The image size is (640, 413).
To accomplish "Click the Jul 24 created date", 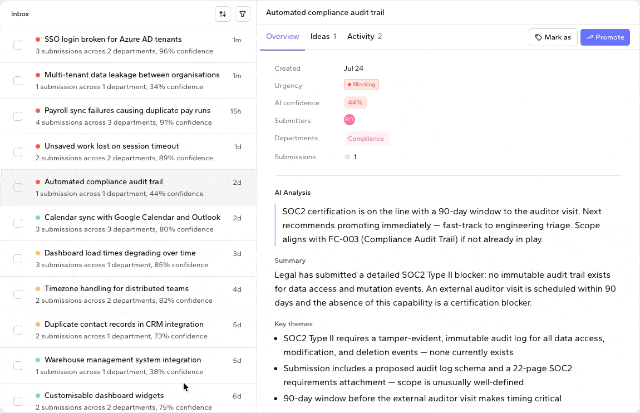I will [353, 68].
